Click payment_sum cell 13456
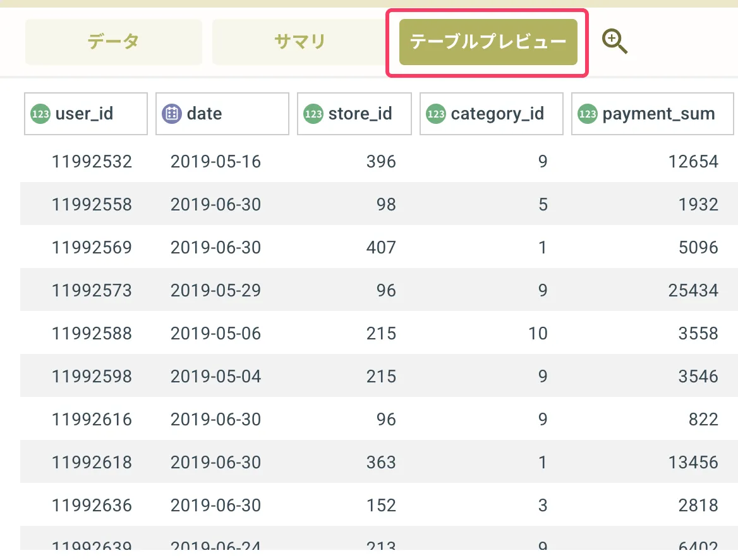 coord(693,462)
